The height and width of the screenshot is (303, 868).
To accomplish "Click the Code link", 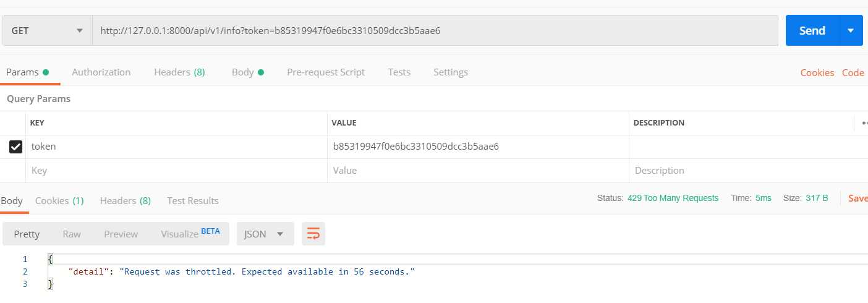I will [x=853, y=73].
